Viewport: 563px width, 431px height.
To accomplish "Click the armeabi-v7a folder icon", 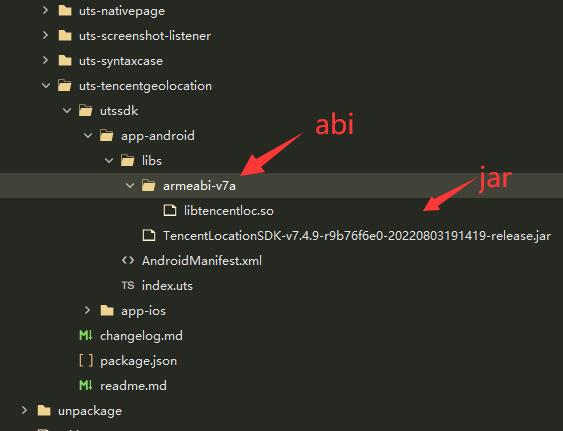I will (148, 186).
